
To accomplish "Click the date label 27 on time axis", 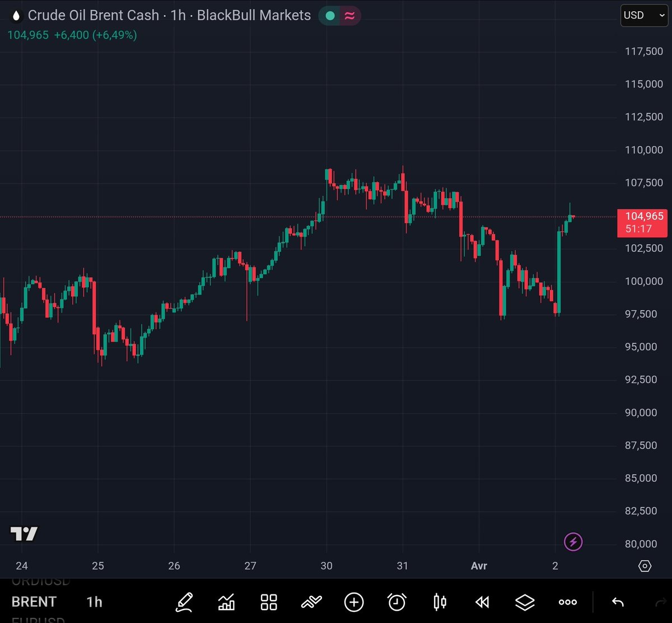I will click(250, 566).
